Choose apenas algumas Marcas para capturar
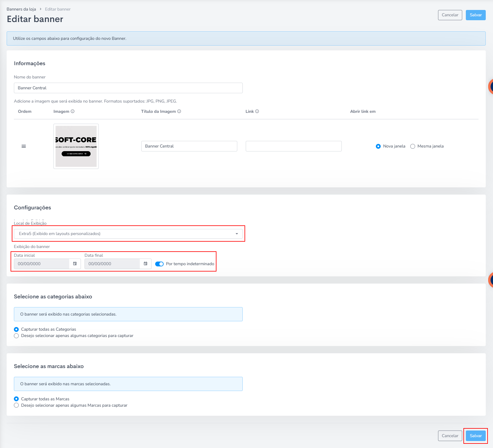The width and height of the screenshot is (493, 448). [16, 405]
